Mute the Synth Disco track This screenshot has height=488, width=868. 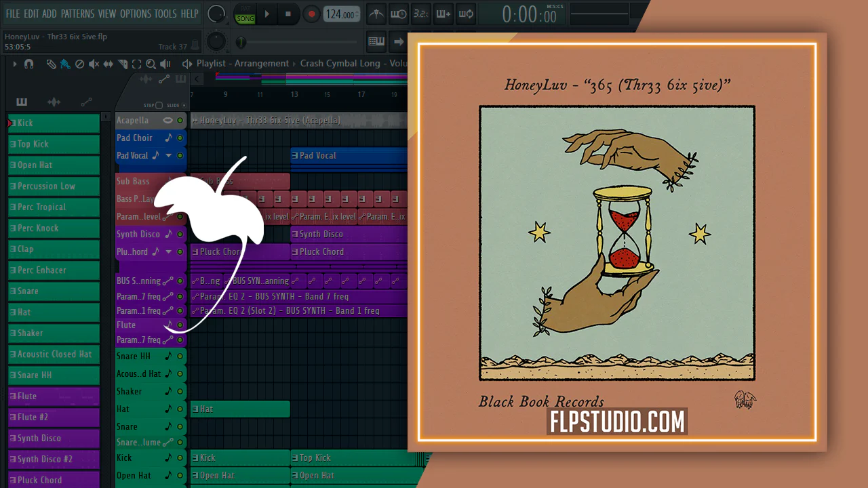pyautogui.click(x=180, y=235)
